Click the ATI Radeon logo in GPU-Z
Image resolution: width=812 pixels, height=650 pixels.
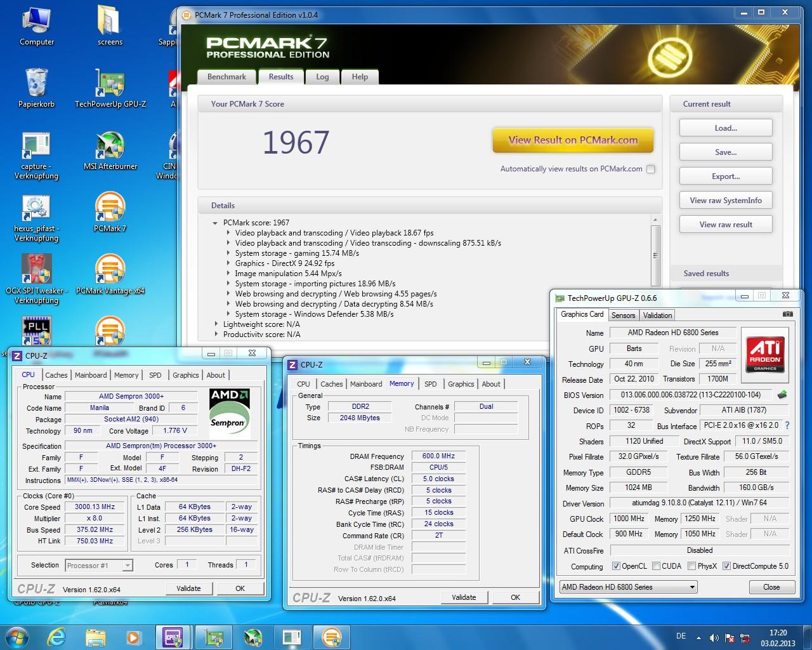pyautogui.click(x=765, y=354)
